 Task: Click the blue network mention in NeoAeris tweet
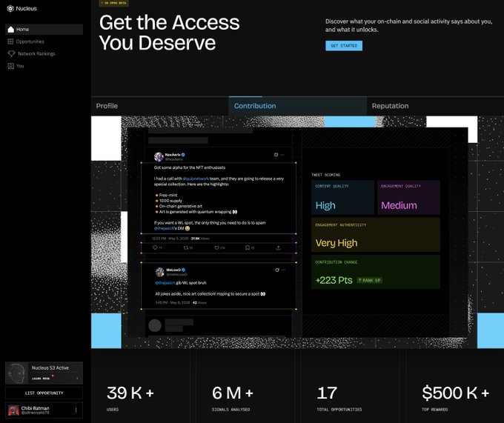196,179
